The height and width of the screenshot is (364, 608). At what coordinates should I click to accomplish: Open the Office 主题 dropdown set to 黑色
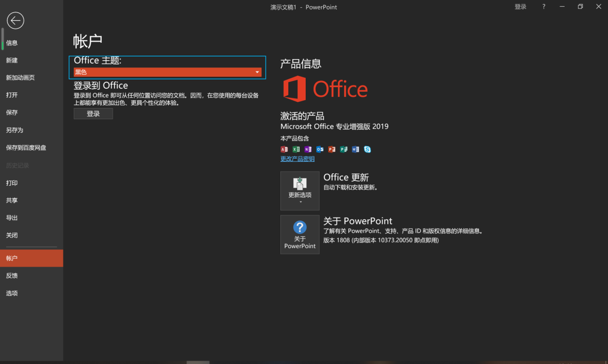(x=168, y=72)
